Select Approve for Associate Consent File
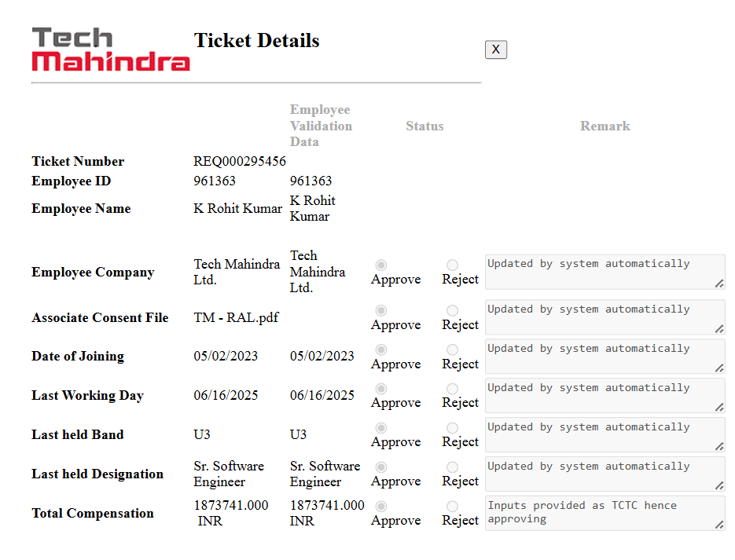Viewport: 735px width, 560px height. pyautogui.click(x=381, y=310)
